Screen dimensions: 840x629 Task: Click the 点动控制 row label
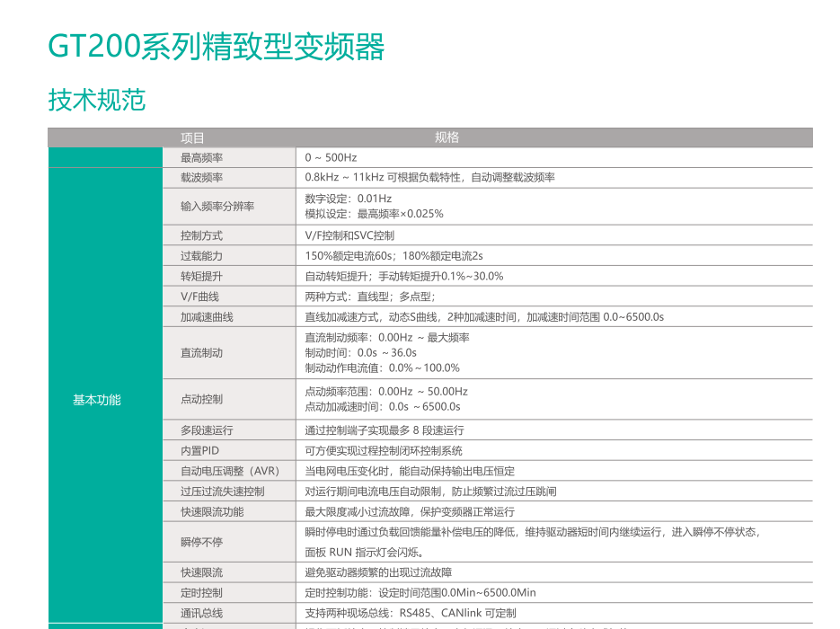[201, 399]
